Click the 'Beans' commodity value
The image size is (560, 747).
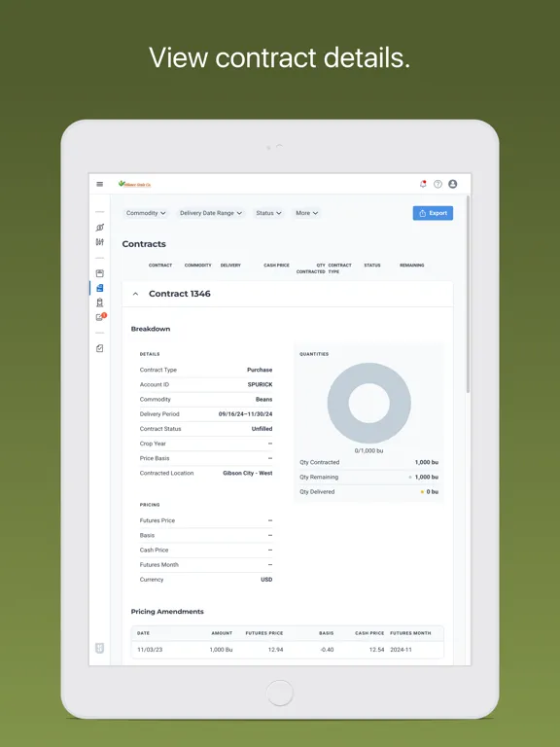pyautogui.click(x=263, y=399)
